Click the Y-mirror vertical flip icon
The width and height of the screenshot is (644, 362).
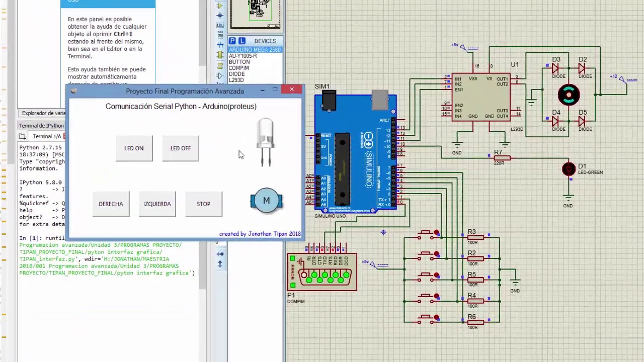click(220, 263)
